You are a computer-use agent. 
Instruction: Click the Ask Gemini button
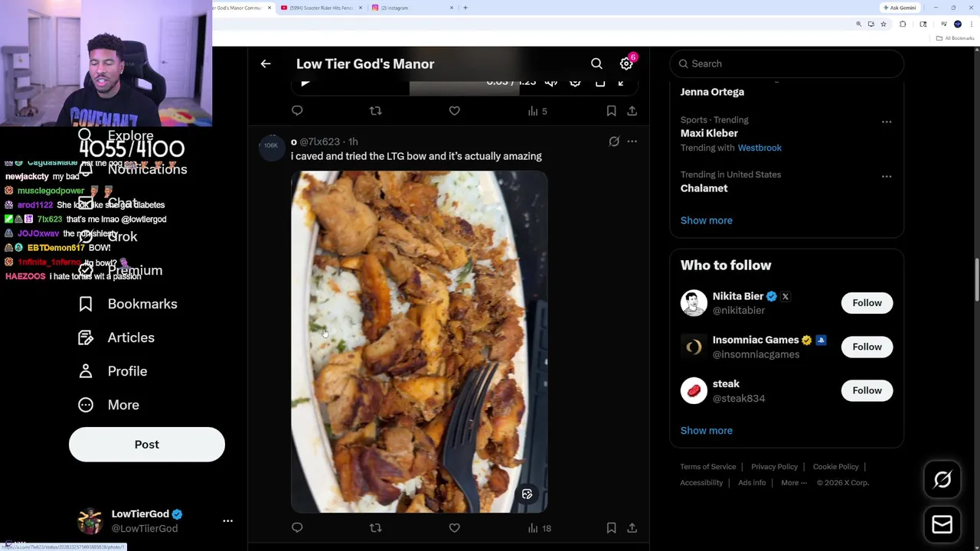(900, 8)
